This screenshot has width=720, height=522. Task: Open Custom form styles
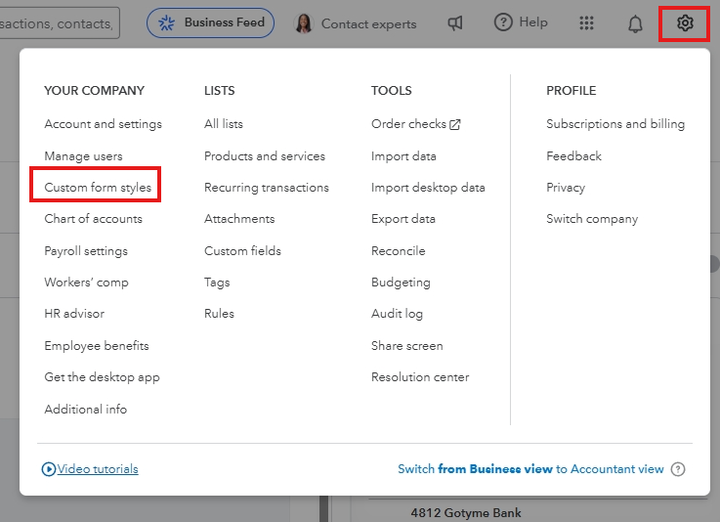(98, 187)
